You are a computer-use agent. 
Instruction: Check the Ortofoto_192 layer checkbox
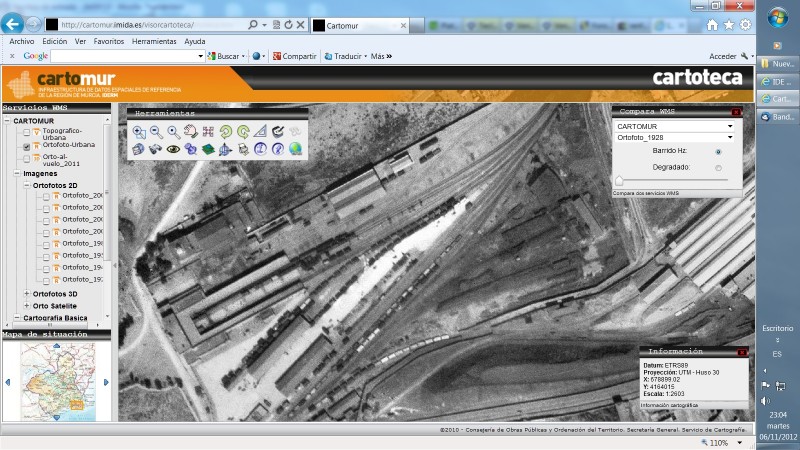46,281
